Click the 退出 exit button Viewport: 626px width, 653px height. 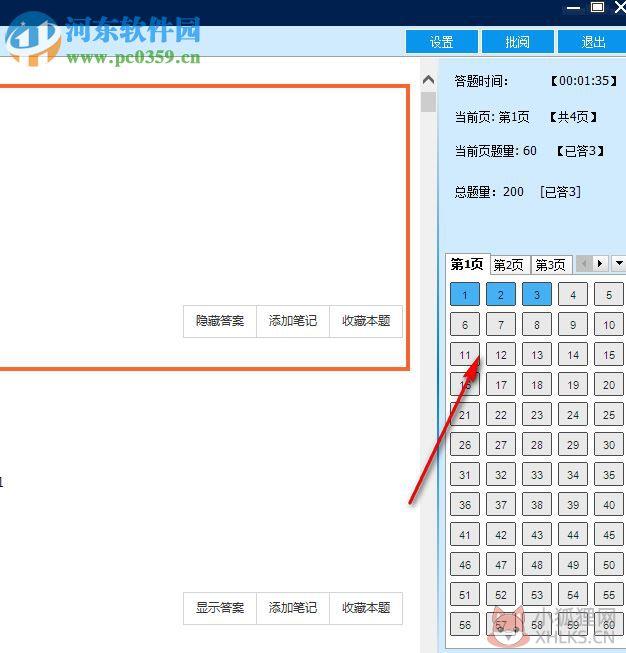[x=593, y=42]
